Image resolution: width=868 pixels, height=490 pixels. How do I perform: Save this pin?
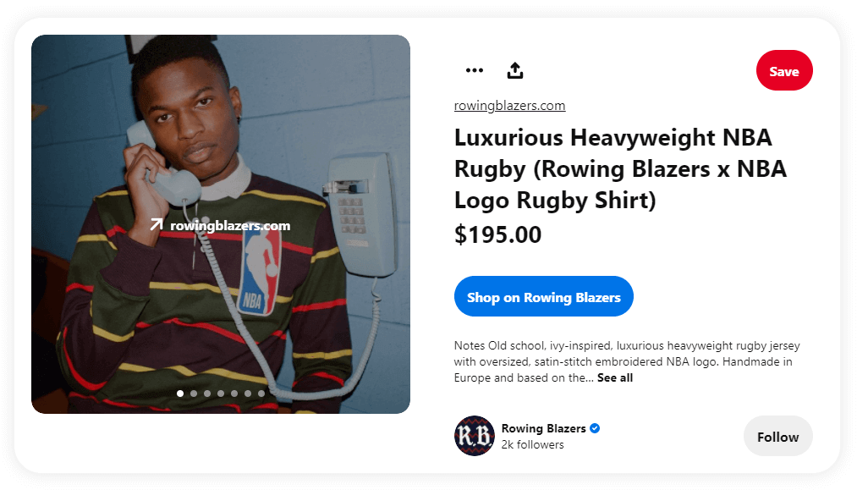click(783, 70)
